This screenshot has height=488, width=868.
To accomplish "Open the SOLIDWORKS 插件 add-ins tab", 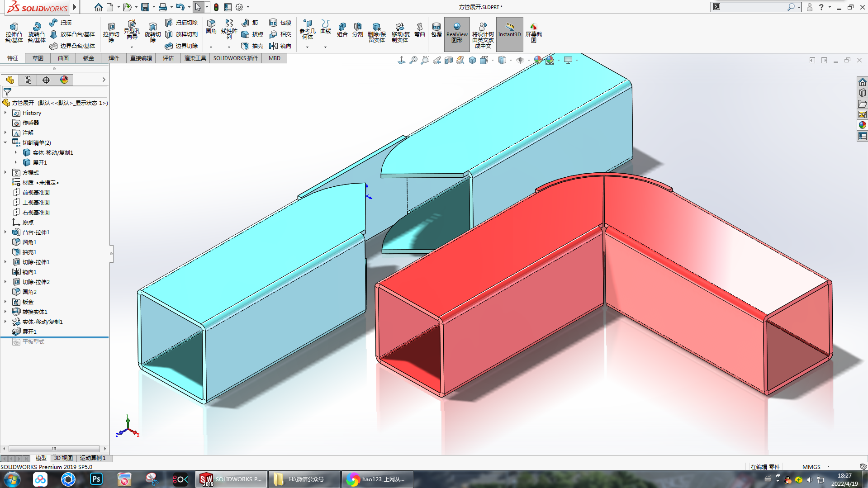I will point(236,58).
